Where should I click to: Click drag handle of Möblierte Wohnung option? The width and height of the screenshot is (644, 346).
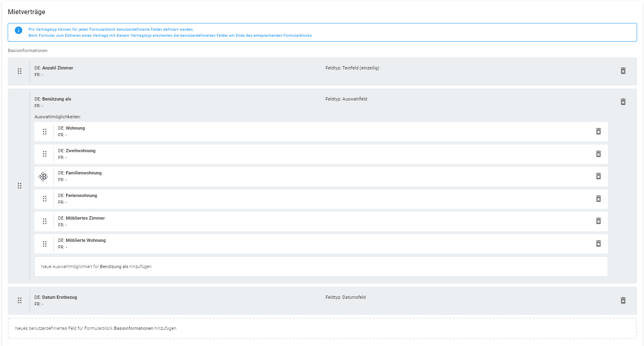point(44,244)
